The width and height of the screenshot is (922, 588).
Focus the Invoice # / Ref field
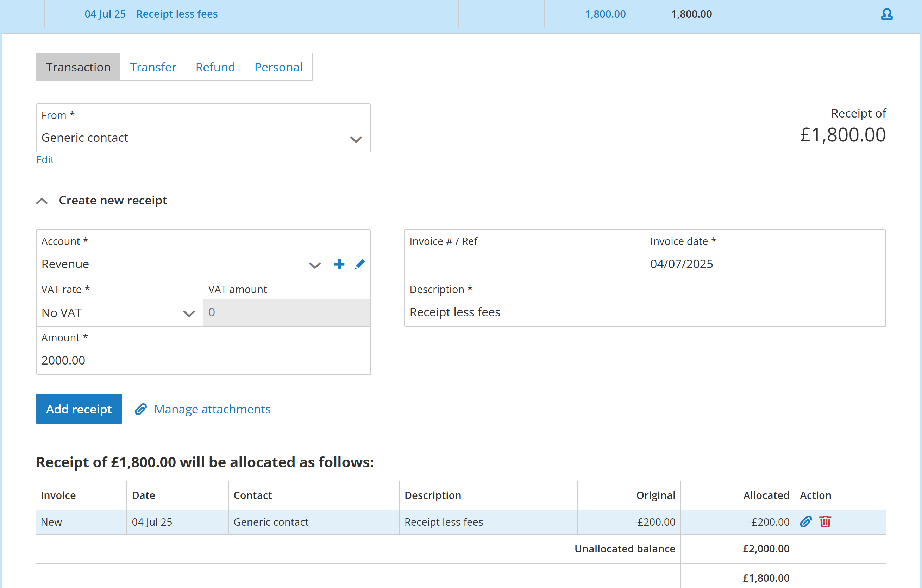point(524,264)
